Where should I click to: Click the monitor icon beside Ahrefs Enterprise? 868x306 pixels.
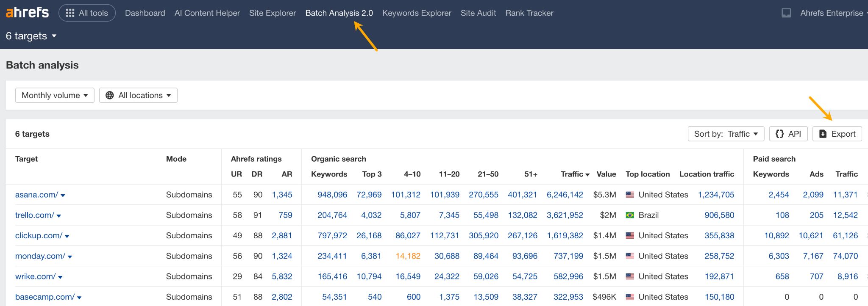pyautogui.click(x=786, y=13)
